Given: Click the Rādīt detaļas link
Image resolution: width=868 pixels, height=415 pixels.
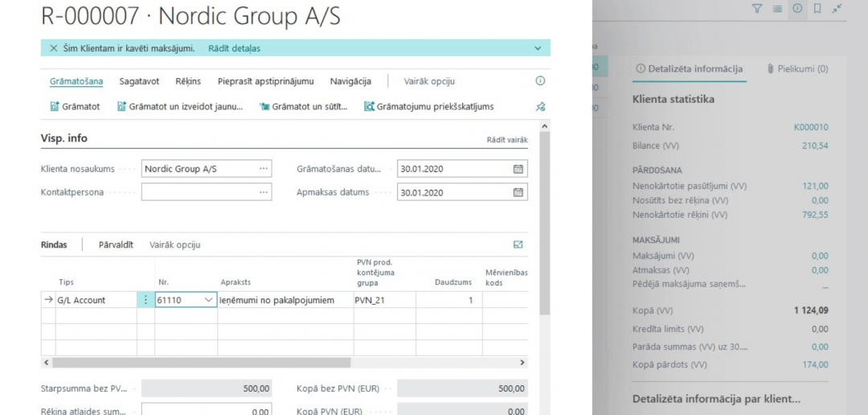Looking at the screenshot, I should [234, 48].
